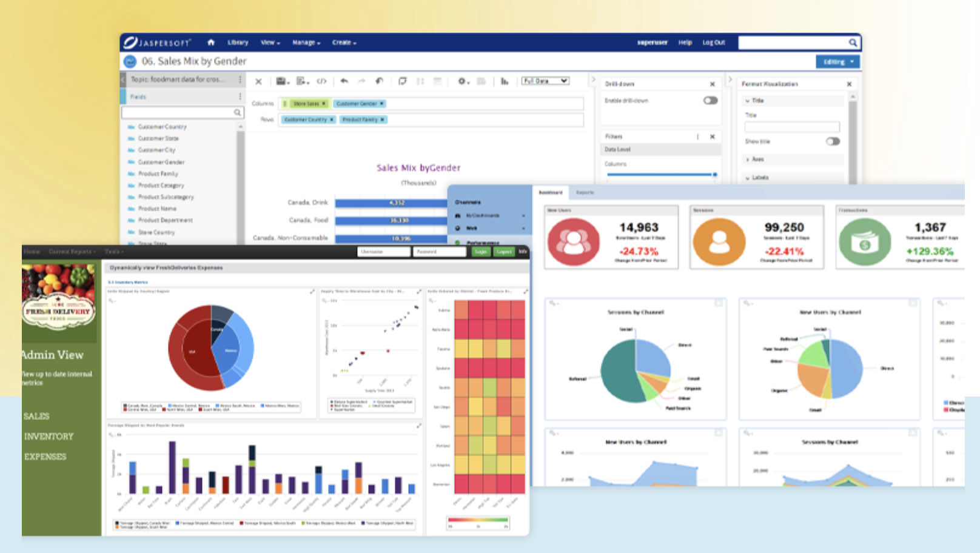Remove the Customer Country chip from Rows
This screenshot has height=553, width=980.
[332, 119]
